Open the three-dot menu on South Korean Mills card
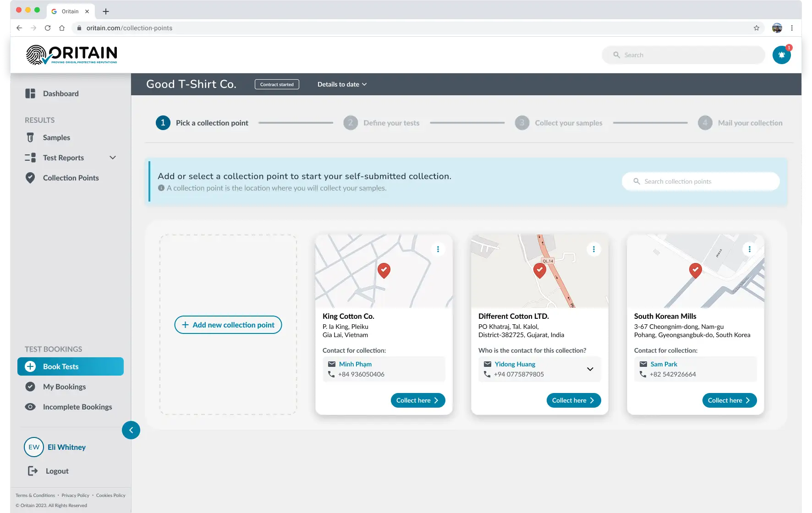 [x=750, y=249]
